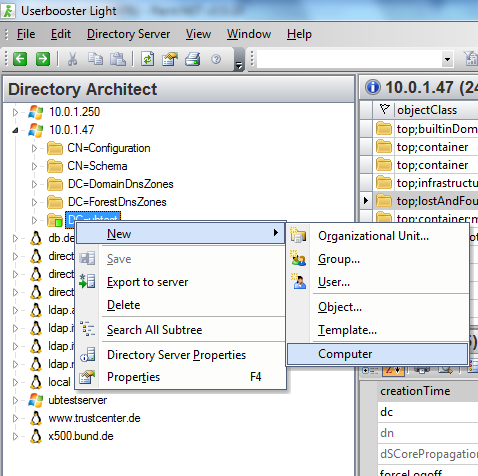478x476 pixels.
Task: Click the Properties toolbar icon
Action: tap(170, 59)
